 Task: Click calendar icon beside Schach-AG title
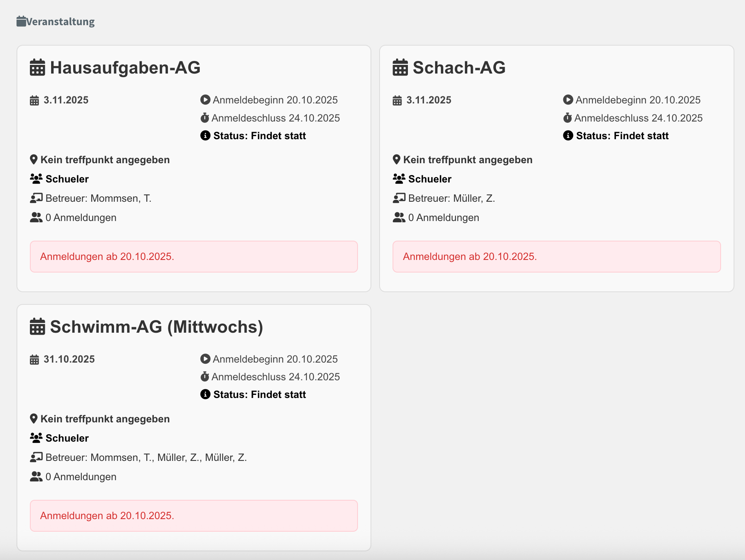[400, 67]
